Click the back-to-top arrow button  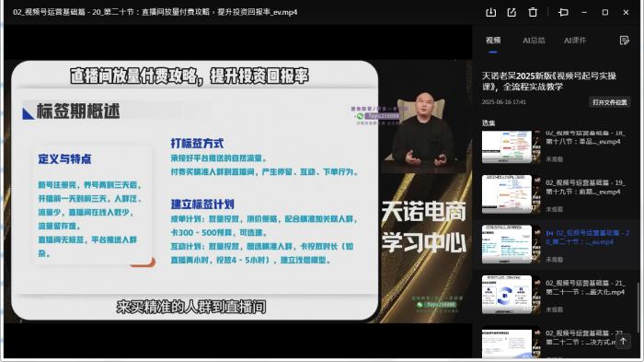(623, 341)
